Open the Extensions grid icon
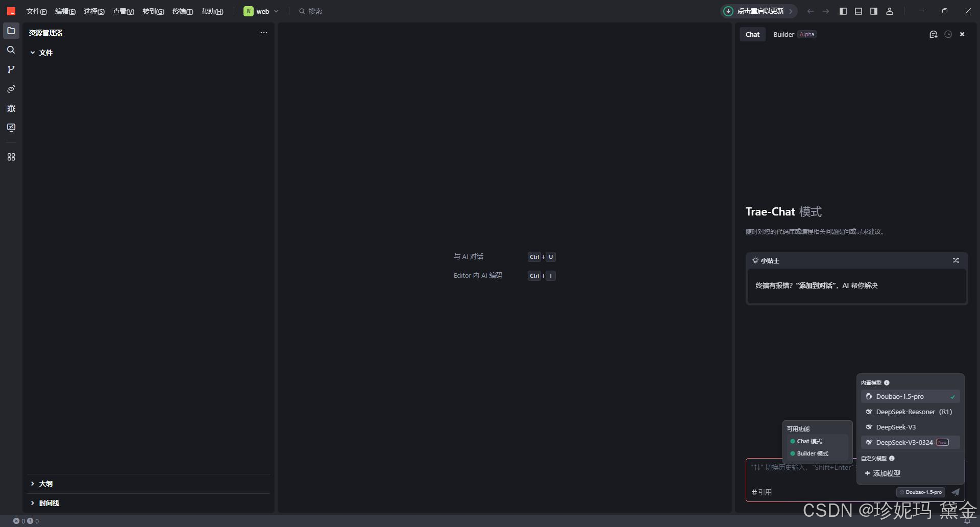The image size is (980, 527). [x=11, y=157]
